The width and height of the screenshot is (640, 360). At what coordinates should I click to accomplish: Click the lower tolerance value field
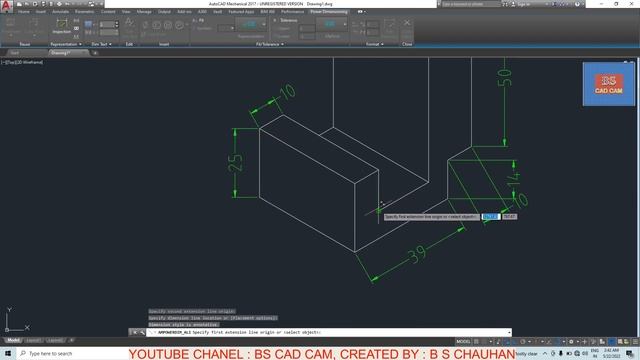[x=307, y=36]
